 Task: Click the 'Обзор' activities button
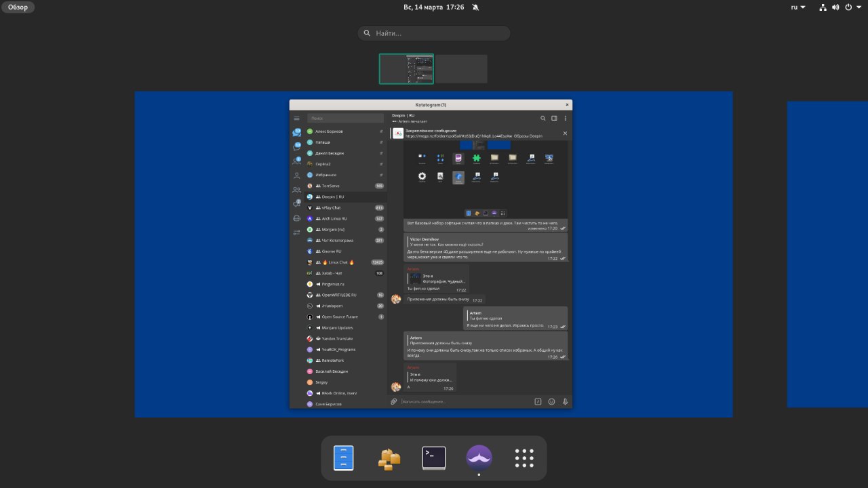(x=18, y=7)
